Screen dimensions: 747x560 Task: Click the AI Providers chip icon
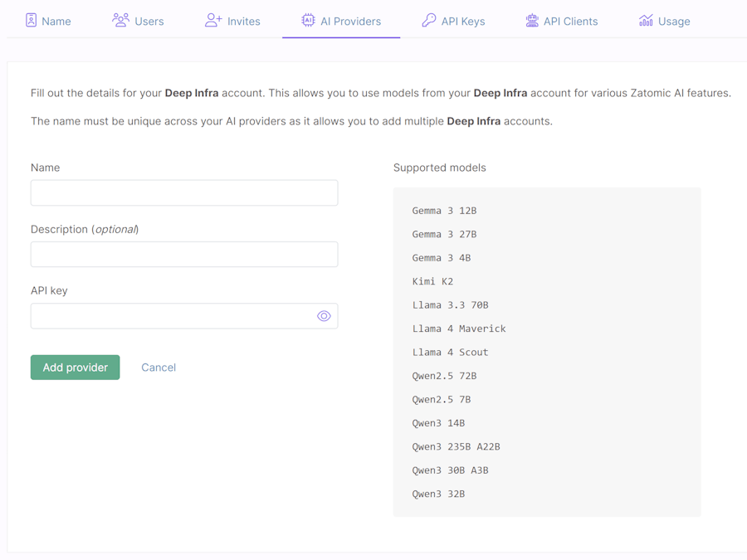pos(308,20)
